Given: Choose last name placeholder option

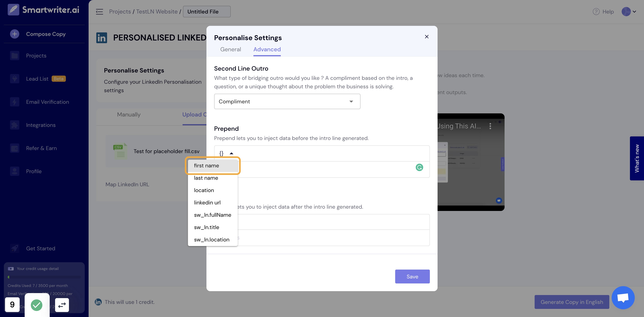Looking at the screenshot, I should tap(212, 178).
